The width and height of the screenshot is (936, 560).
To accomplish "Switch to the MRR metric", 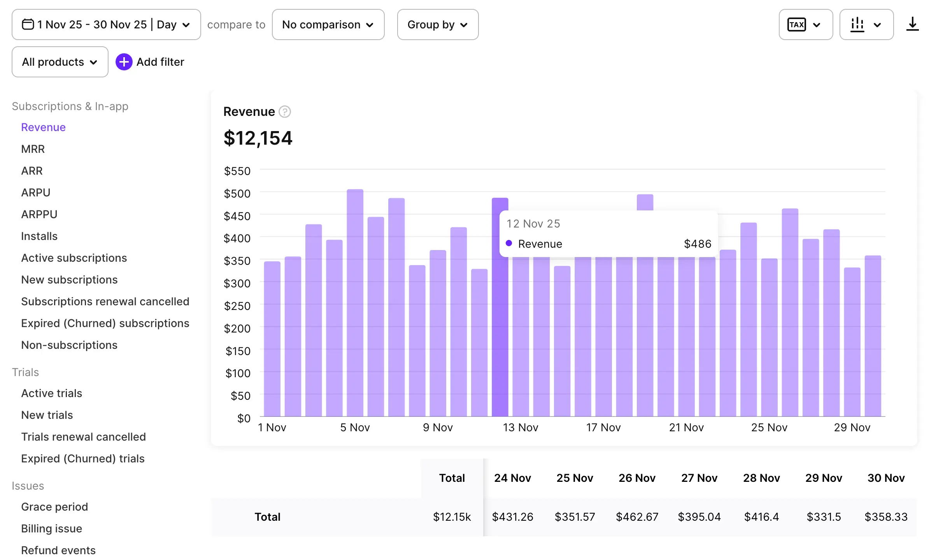I will point(32,149).
